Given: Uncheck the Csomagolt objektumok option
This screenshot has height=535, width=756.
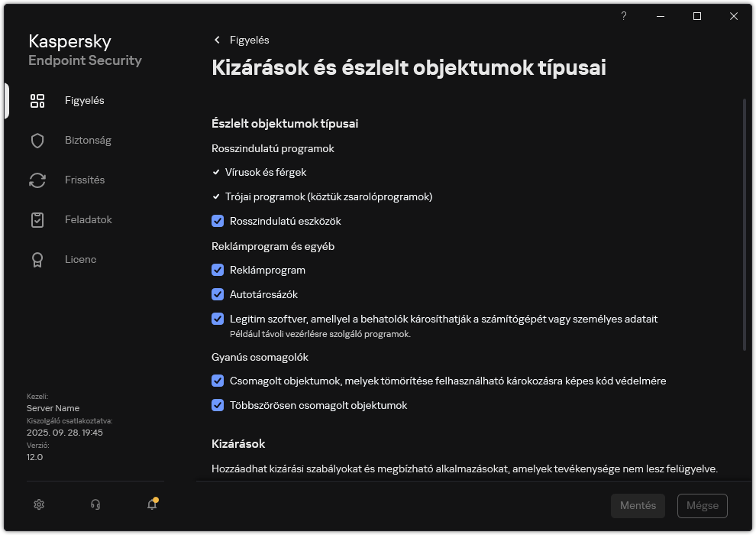Looking at the screenshot, I should pyautogui.click(x=218, y=381).
